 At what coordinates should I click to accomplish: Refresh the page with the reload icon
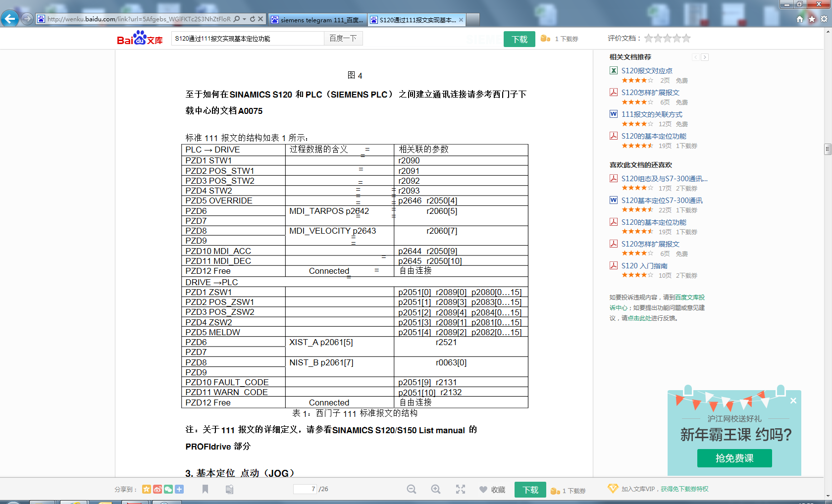[x=253, y=19]
